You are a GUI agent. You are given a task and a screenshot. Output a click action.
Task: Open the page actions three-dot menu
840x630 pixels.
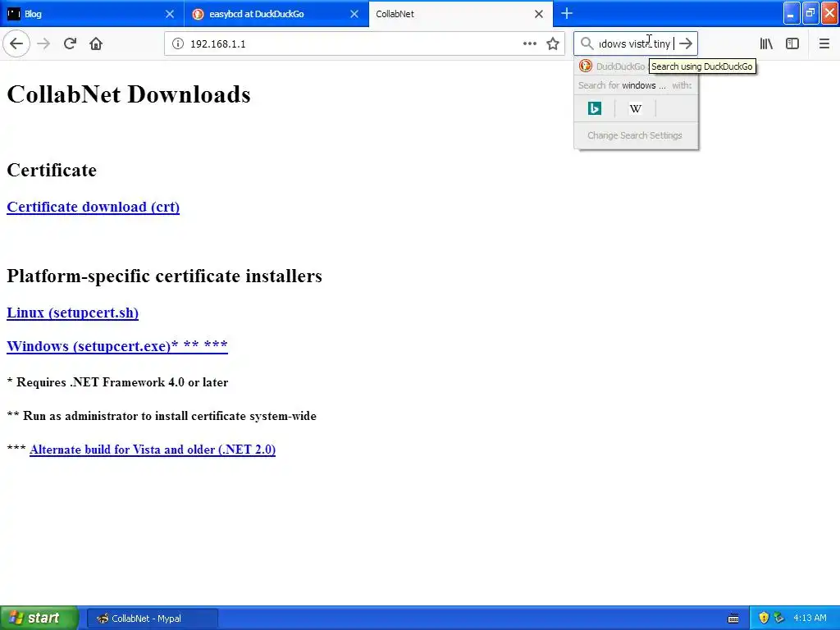pos(529,43)
